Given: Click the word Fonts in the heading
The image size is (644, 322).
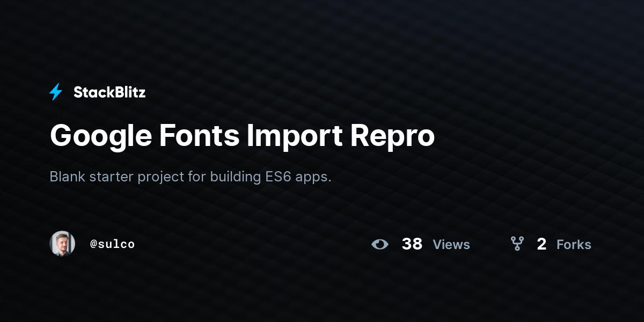Looking at the screenshot, I should click(200, 136).
